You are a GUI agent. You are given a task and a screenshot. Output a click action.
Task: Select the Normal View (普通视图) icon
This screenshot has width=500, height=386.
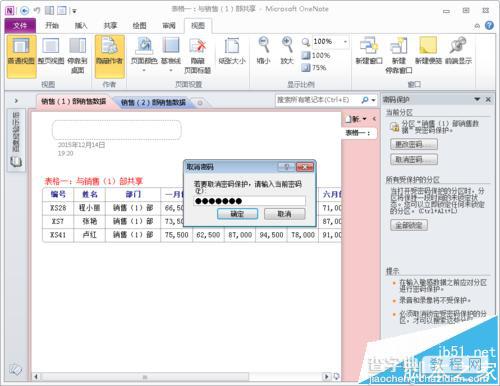(x=21, y=56)
